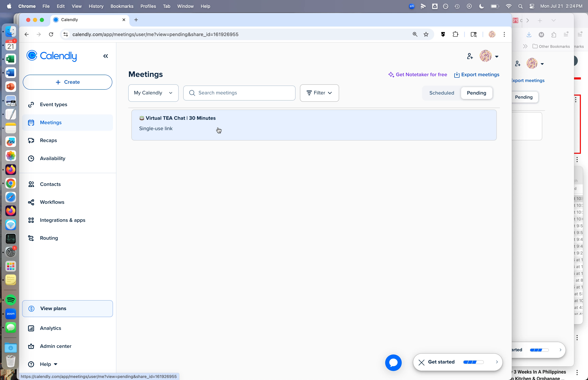Click the browser back arrow
The width and height of the screenshot is (588, 380).
click(x=27, y=34)
